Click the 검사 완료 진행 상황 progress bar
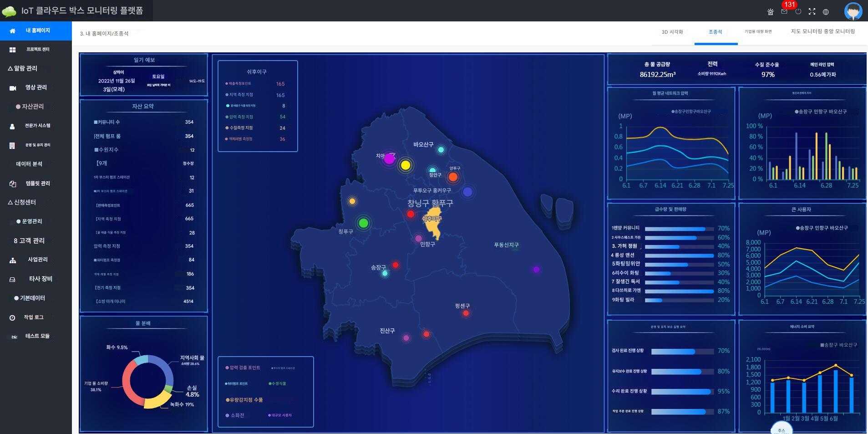This screenshot has height=434, width=868. [x=682, y=351]
